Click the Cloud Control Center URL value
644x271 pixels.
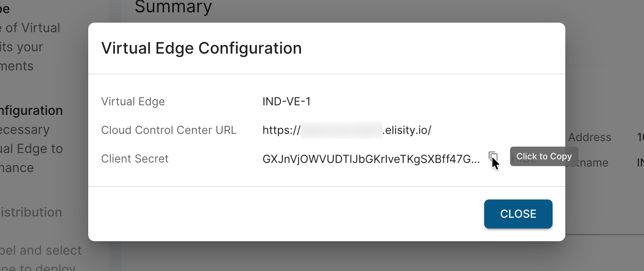347,130
